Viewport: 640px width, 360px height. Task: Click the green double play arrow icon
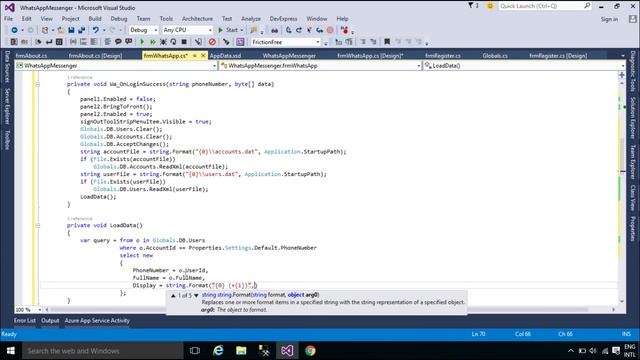[x=153, y=42]
